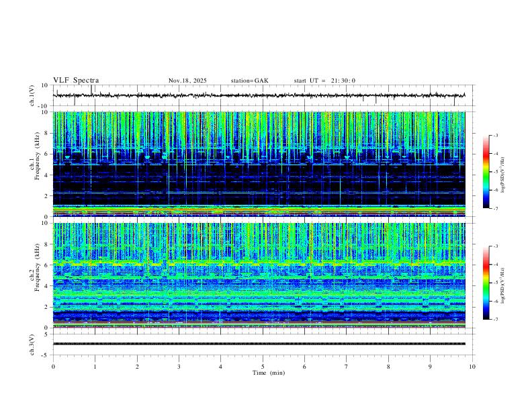The image size is (532, 411).
Task: Click inside the ch.2 spectrogram panel
Action: [259, 275]
